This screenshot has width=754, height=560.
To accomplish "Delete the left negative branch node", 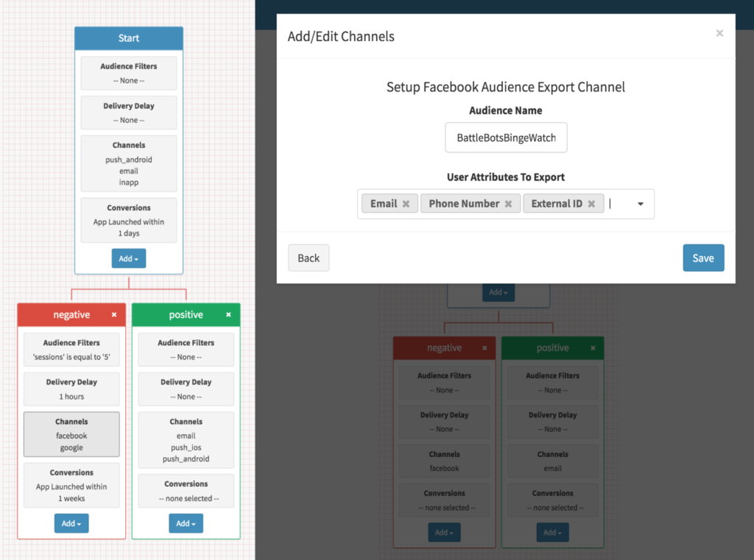I will [114, 315].
